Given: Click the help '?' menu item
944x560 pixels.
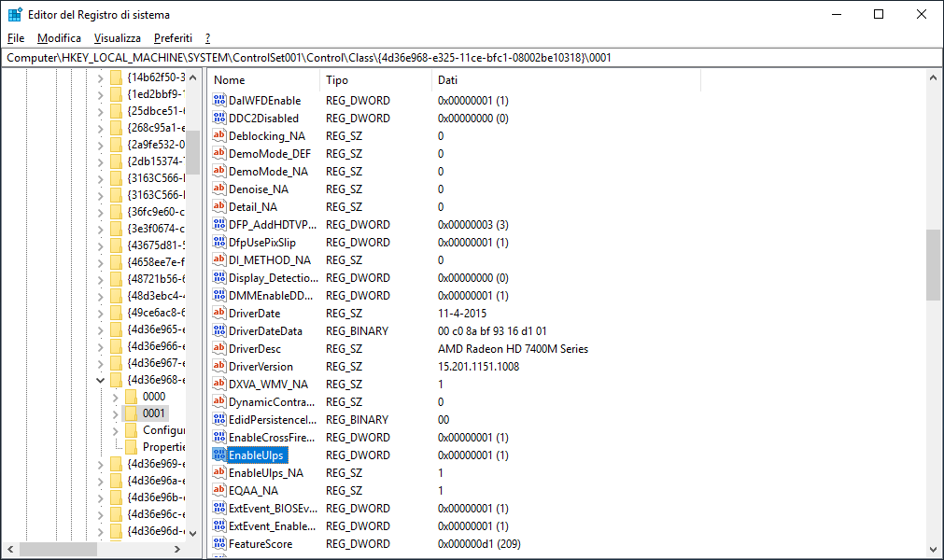Looking at the screenshot, I should click(x=206, y=37).
